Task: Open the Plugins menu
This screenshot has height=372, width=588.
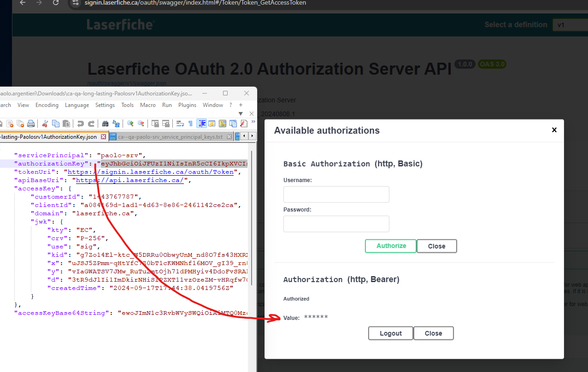Action: (188, 105)
